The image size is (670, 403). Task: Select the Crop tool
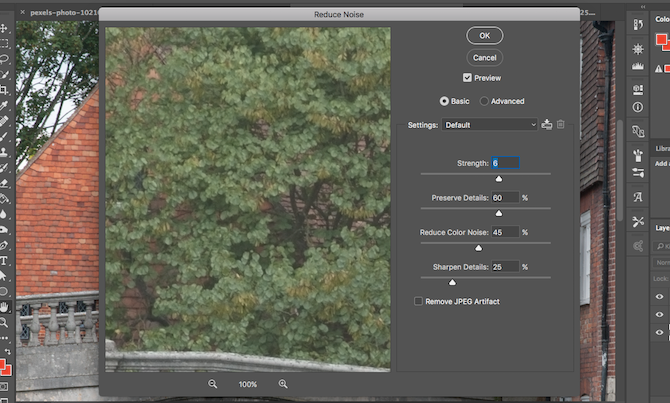5,90
